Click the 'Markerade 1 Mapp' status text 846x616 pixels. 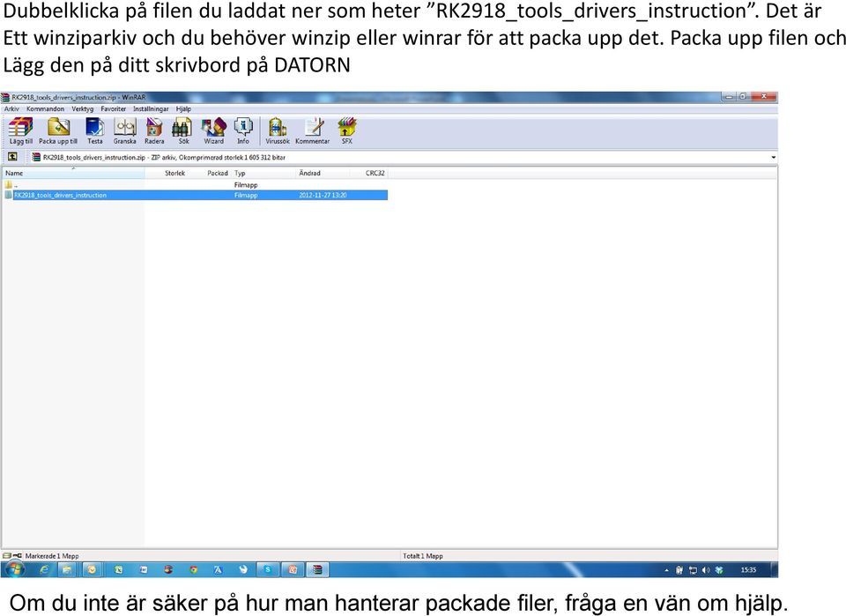pyautogui.click(x=52, y=555)
